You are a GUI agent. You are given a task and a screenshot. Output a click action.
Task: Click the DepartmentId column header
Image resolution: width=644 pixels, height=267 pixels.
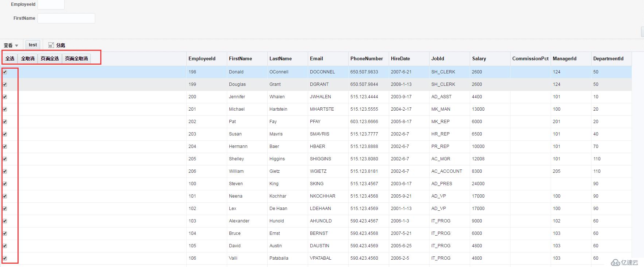click(x=611, y=59)
